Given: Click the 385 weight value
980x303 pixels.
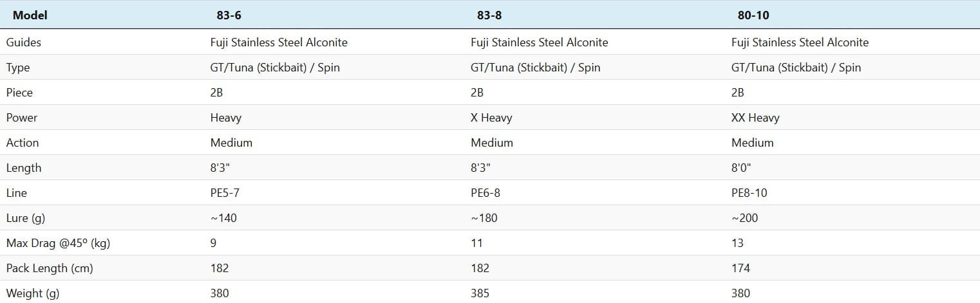Looking at the screenshot, I should (x=480, y=293).
